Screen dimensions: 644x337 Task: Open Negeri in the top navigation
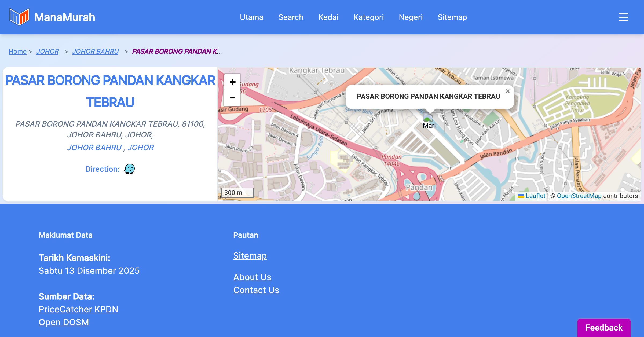411,17
